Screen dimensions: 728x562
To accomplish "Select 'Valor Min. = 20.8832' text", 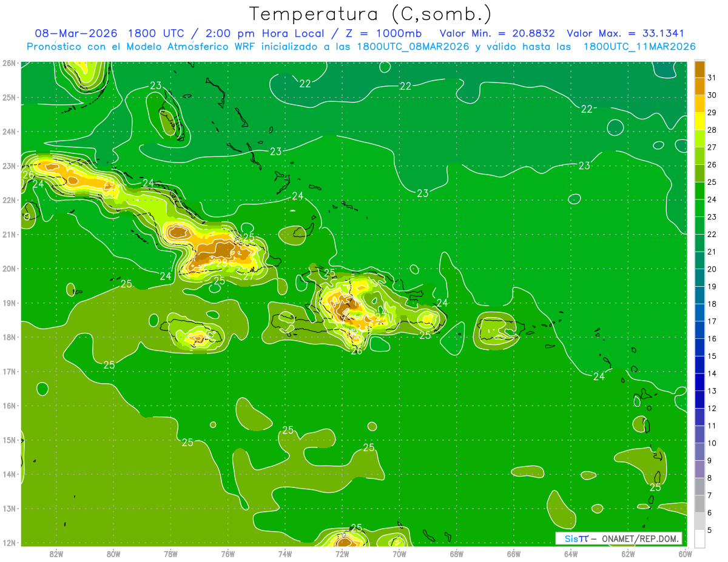I will (497, 33).
